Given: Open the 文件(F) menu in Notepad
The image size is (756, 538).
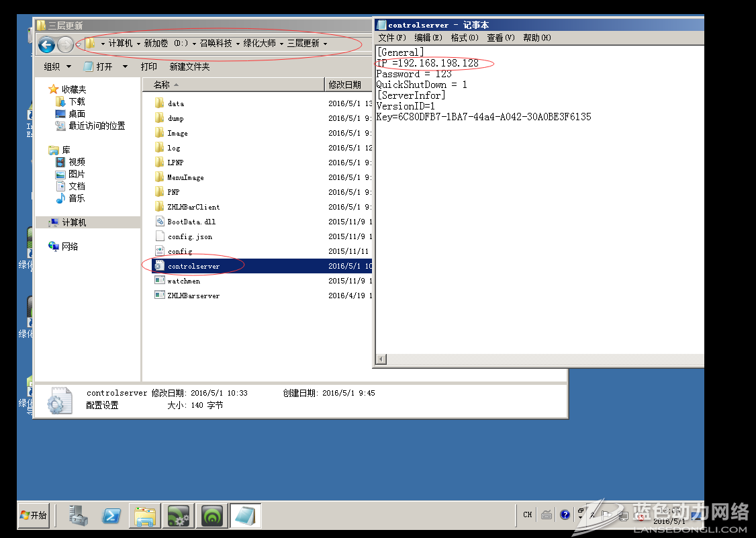Looking at the screenshot, I should click(x=391, y=38).
